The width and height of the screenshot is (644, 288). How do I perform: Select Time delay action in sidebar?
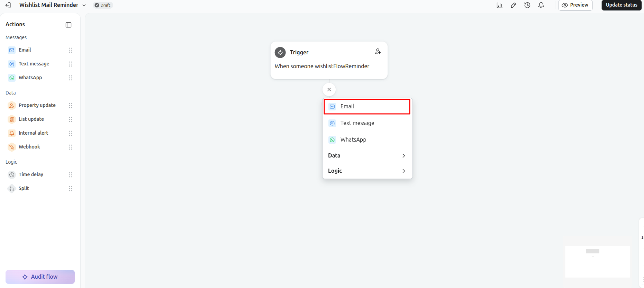click(40, 174)
